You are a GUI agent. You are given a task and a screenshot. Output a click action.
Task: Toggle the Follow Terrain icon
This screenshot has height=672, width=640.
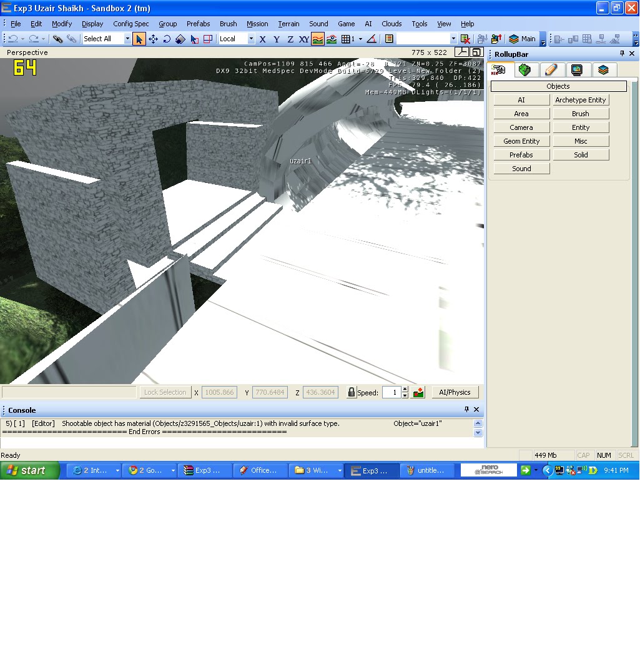click(x=318, y=39)
